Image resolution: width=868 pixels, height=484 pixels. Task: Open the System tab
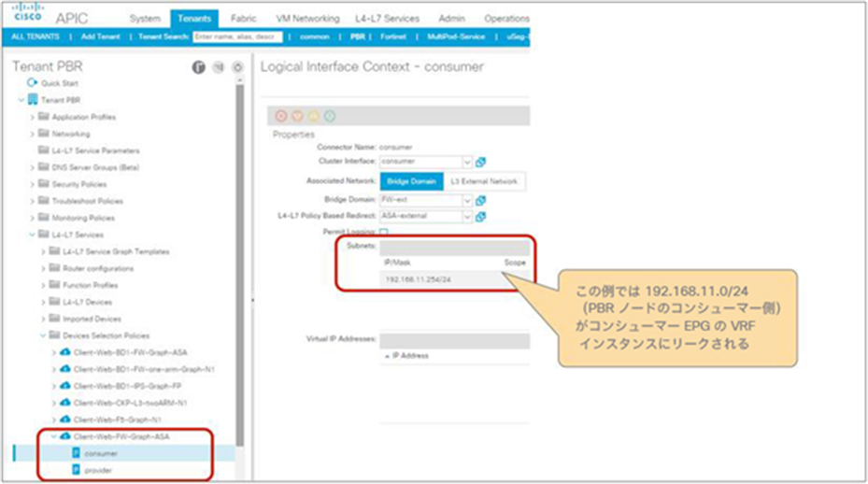point(145,19)
